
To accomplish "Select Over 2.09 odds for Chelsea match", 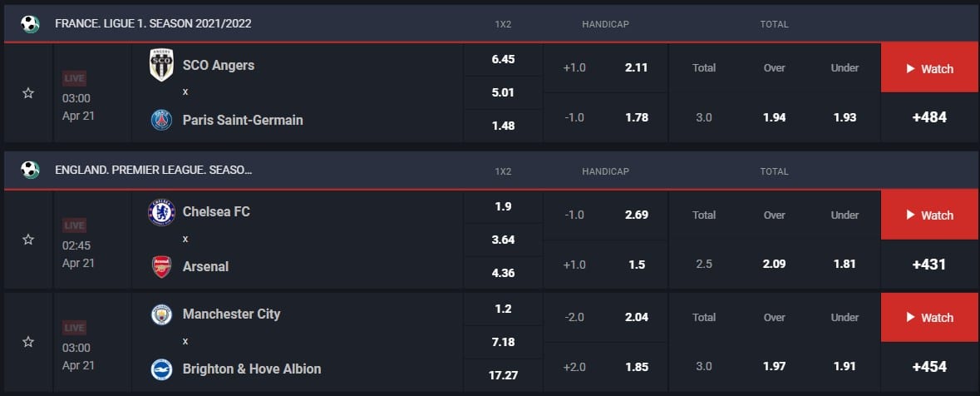I will 774,264.
